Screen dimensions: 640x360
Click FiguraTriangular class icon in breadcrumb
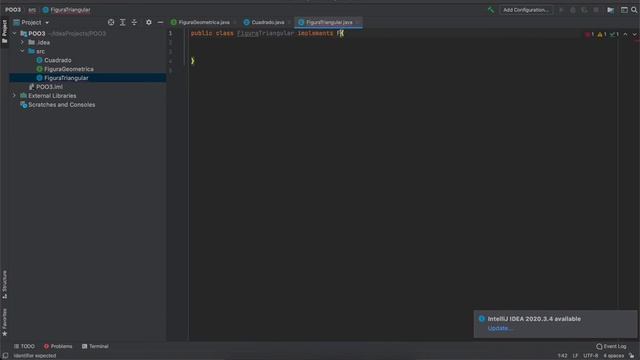coord(46,10)
